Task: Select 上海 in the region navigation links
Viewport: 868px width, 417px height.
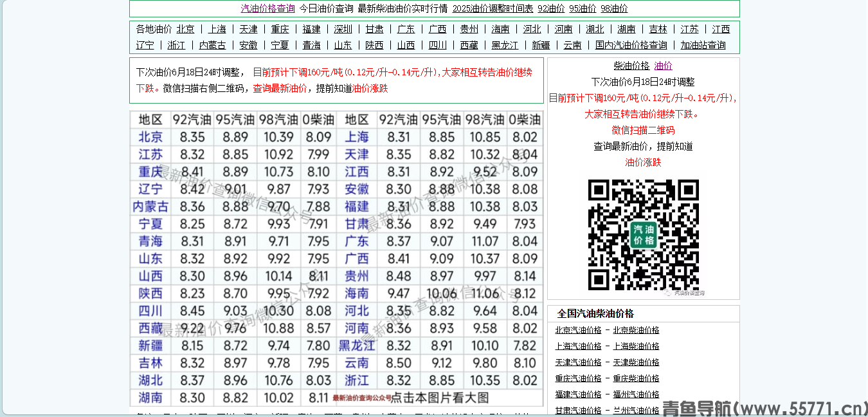Action: [x=217, y=29]
